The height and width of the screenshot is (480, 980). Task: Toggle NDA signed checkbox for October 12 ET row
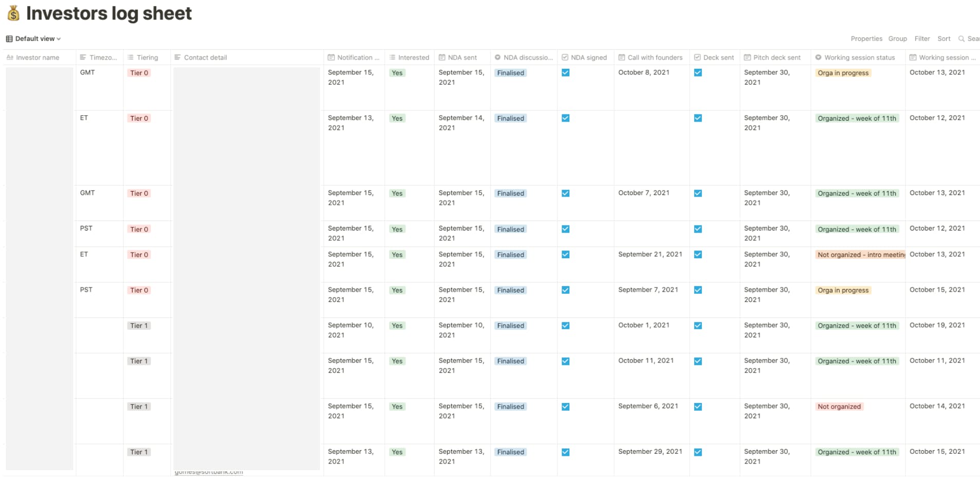coord(565,118)
